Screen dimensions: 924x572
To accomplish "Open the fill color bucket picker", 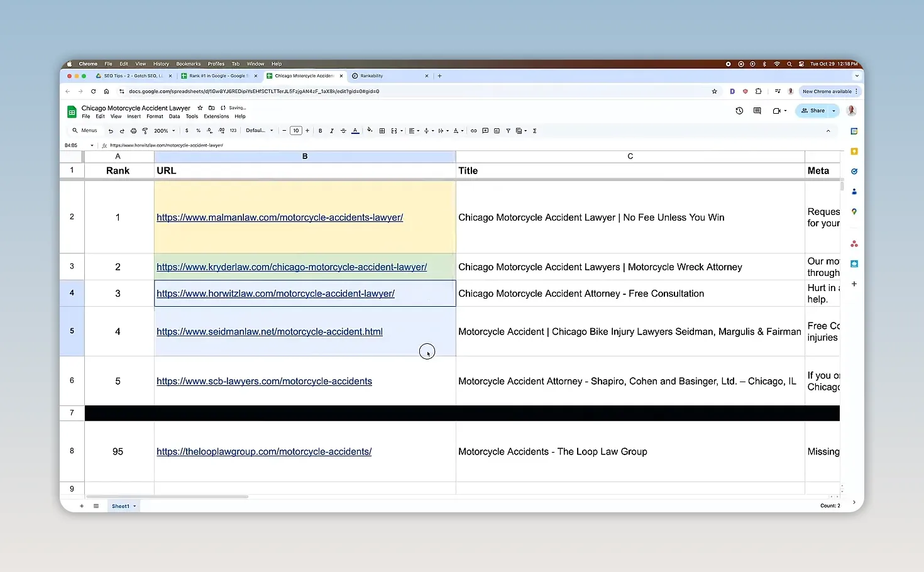I will 370,131.
